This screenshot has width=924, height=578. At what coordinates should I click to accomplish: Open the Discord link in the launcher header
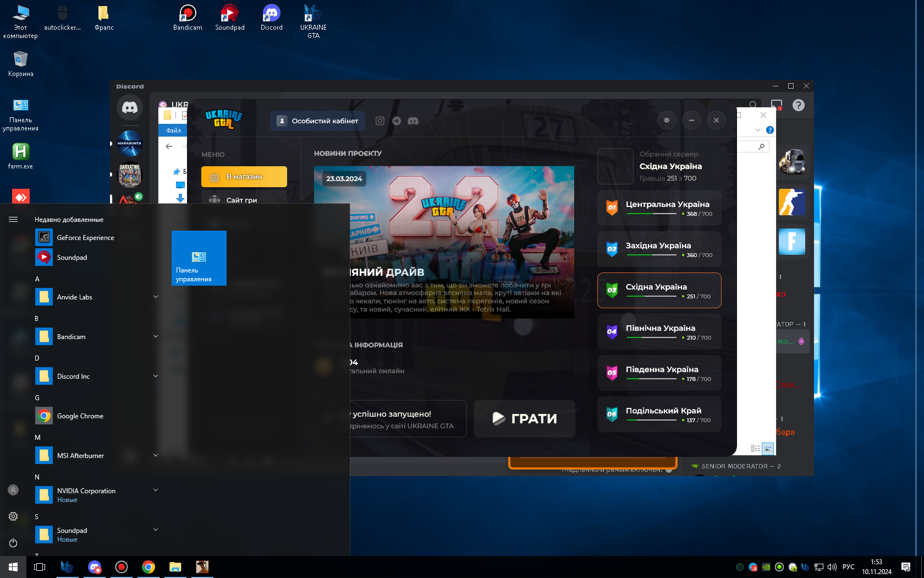click(413, 121)
